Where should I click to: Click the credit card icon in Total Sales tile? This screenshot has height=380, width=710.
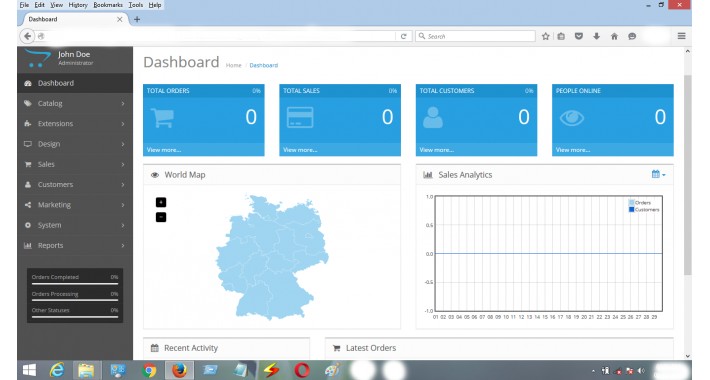[x=300, y=117]
